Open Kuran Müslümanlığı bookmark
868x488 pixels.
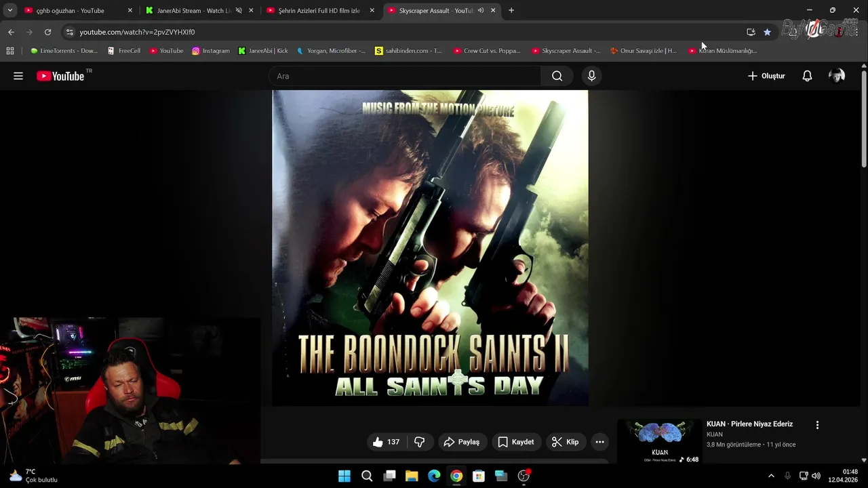click(x=722, y=51)
